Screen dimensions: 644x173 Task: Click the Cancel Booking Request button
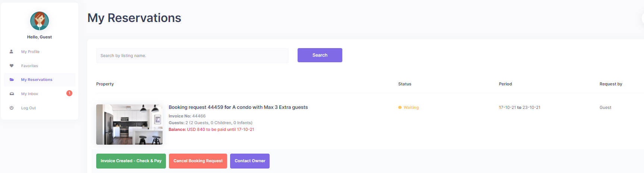pos(198,161)
